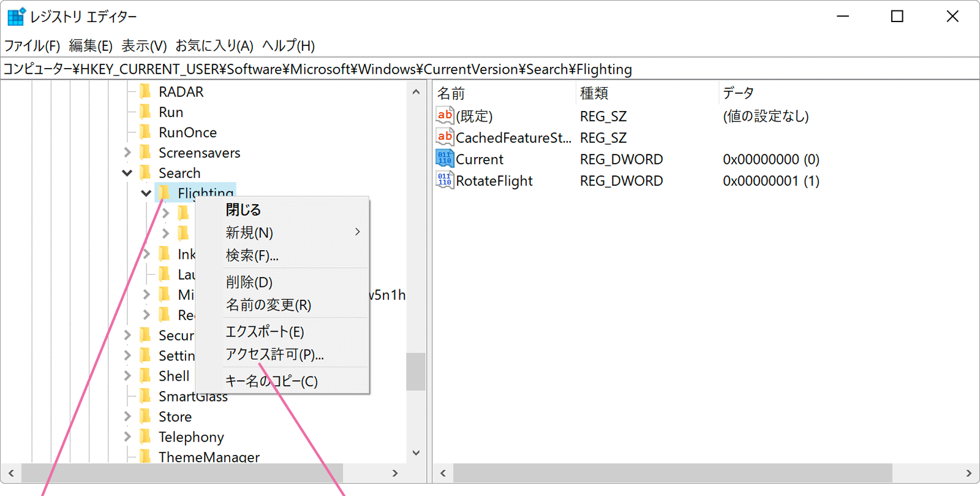Click the 0x00000000 (0) data cell

(771, 159)
